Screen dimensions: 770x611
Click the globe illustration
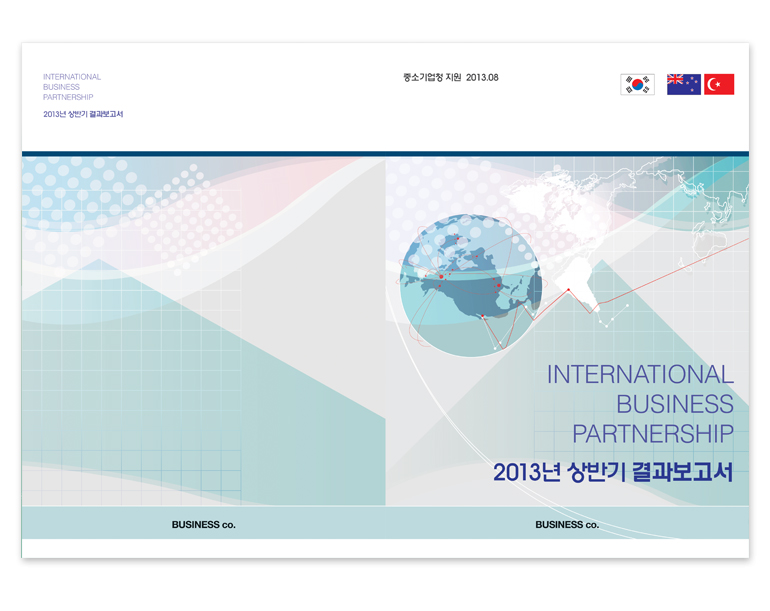471,285
